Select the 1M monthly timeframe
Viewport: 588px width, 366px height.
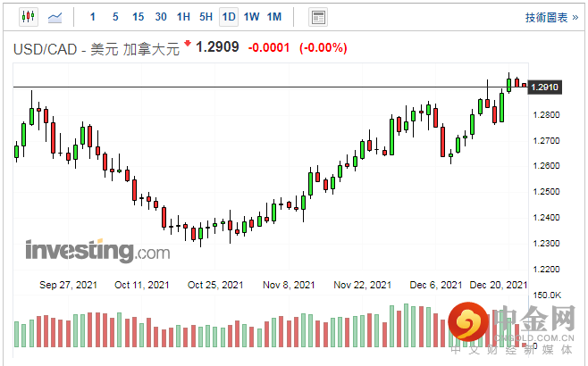pos(274,17)
